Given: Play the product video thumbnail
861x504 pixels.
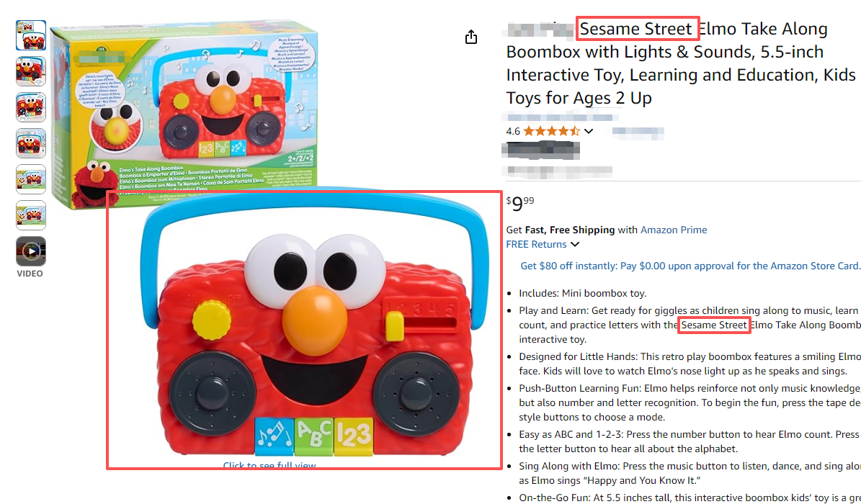Looking at the screenshot, I should pyautogui.click(x=31, y=251).
